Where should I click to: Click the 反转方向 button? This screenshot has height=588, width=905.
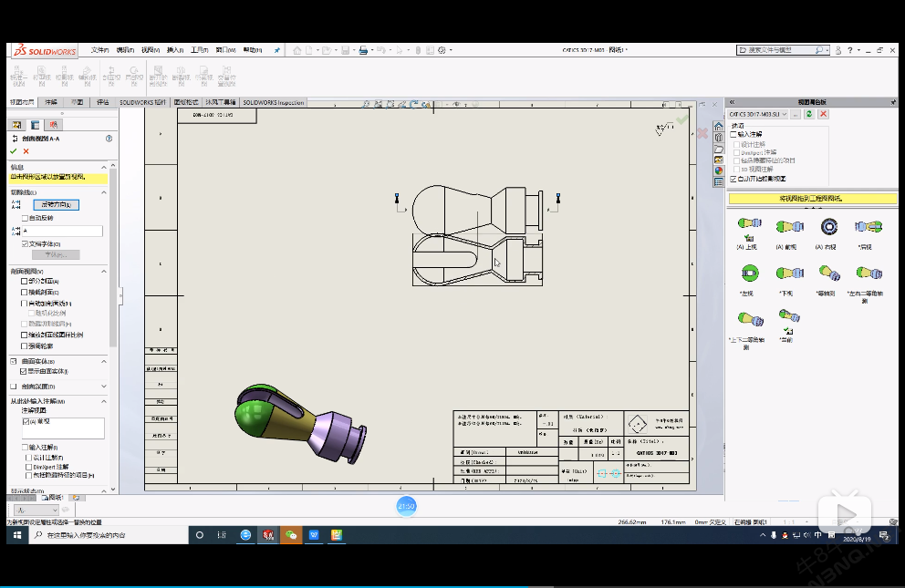tap(56, 204)
